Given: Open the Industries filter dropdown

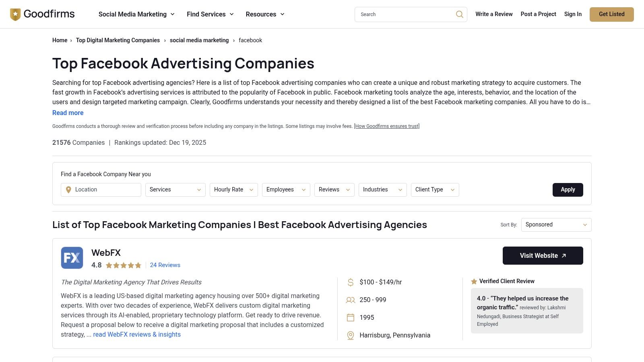Looking at the screenshot, I should point(382,189).
